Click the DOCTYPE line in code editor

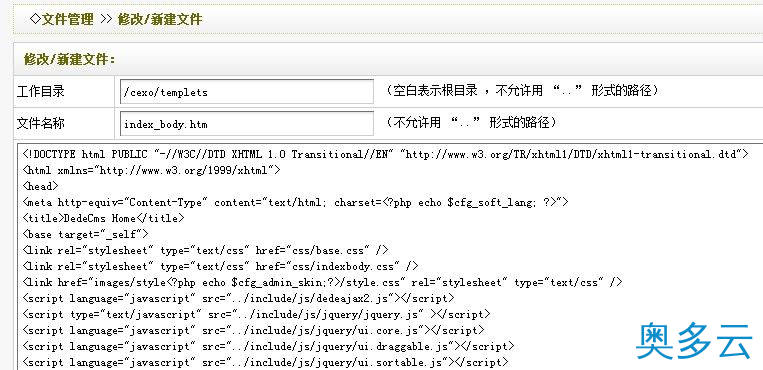[x=385, y=154]
